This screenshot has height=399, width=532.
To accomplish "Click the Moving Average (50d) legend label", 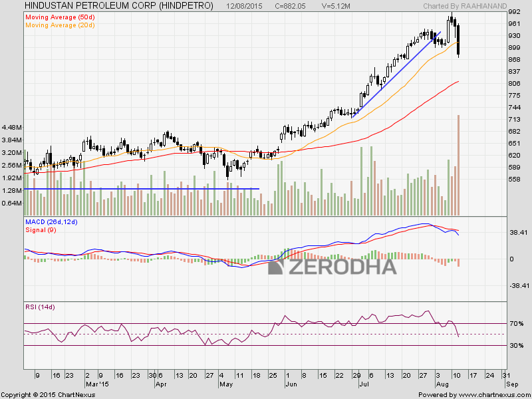I will click(60, 17).
